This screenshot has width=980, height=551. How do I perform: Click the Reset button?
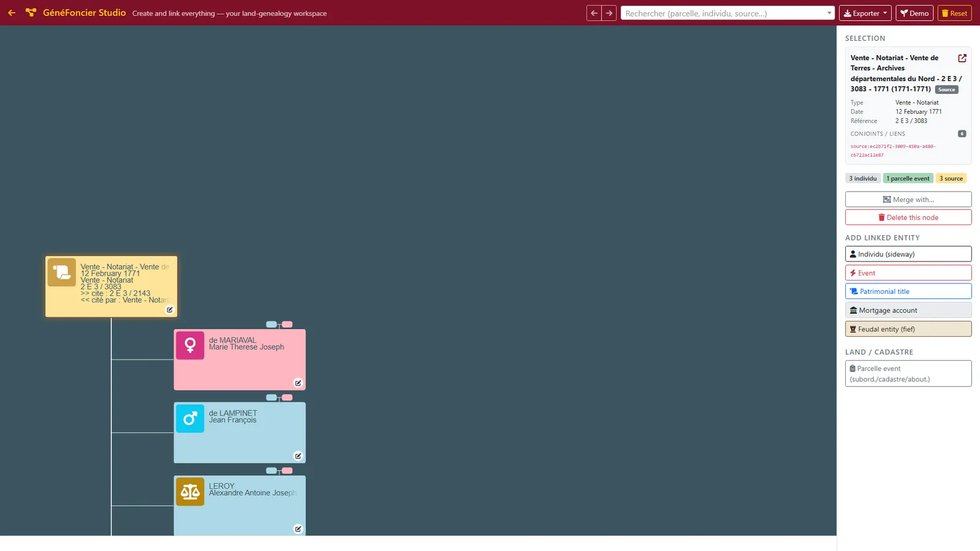coord(954,13)
